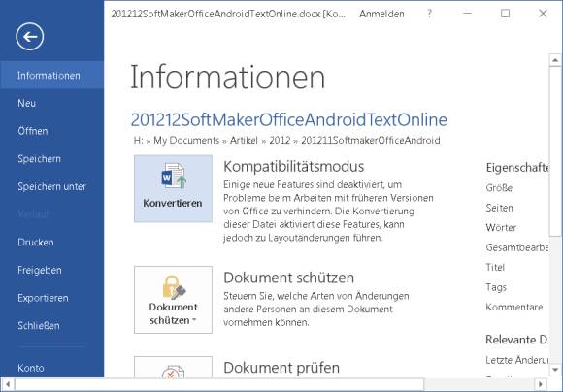Click the H: drive in path

click(x=139, y=140)
